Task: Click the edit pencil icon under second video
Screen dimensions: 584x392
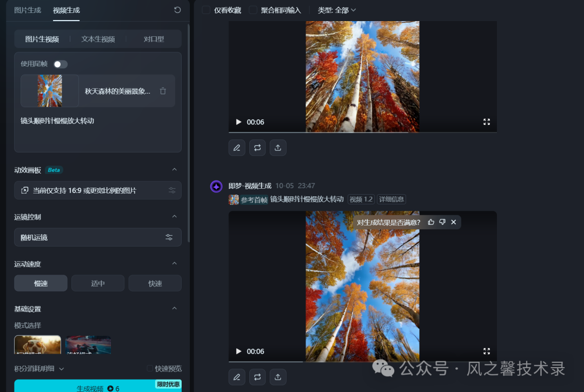Action: point(237,377)
